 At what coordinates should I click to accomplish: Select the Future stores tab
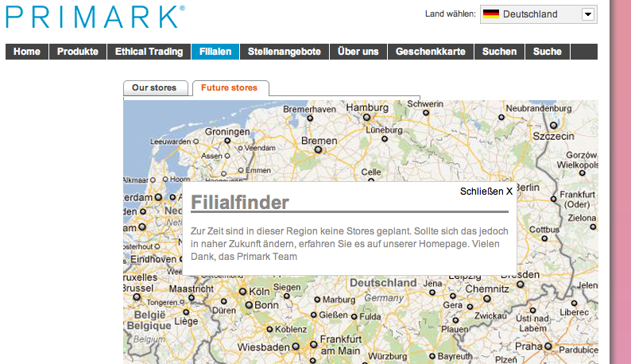point(230,87)
